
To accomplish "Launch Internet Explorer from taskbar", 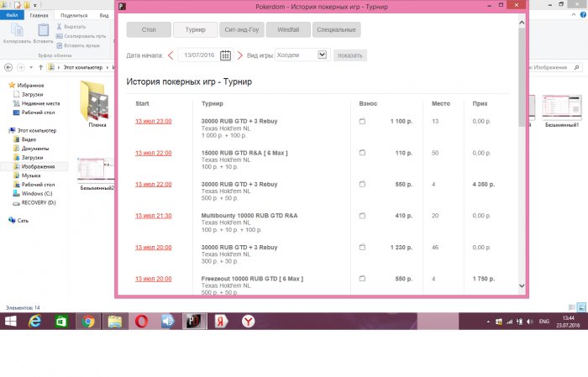I will pos(35,321).
